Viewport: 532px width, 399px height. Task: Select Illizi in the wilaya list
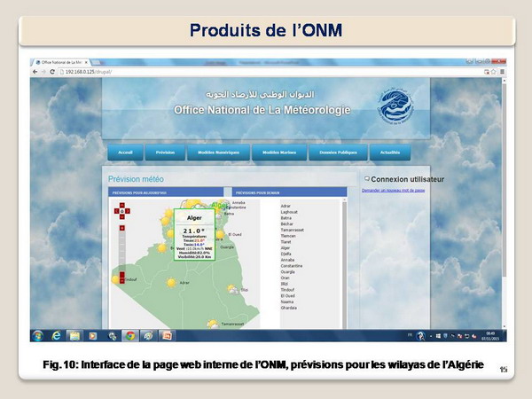coord(285,284)
